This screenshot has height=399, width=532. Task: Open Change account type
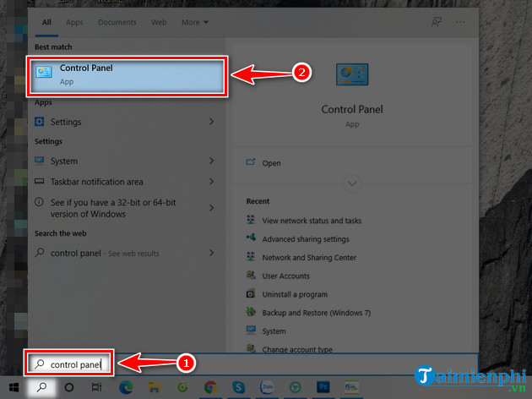(x=297, y=349)
